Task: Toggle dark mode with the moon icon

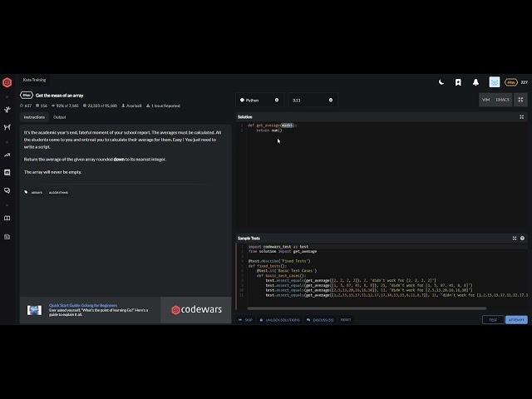Action: tap(441, 82)
